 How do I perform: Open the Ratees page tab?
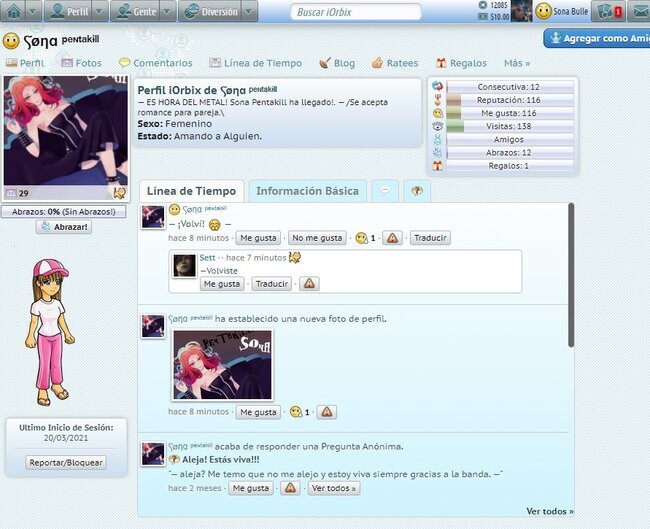[x=395, y=63]
